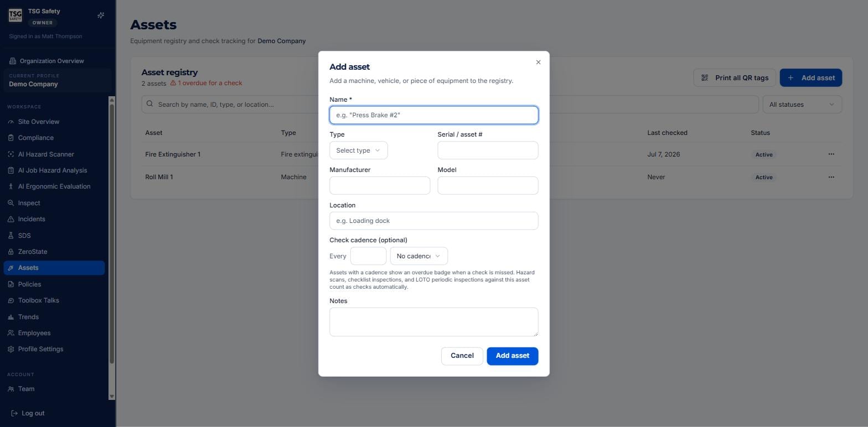Screen dimensions: 868x427
Task: Click the Incidents warning triangle icon
Action: pos(11,219)
